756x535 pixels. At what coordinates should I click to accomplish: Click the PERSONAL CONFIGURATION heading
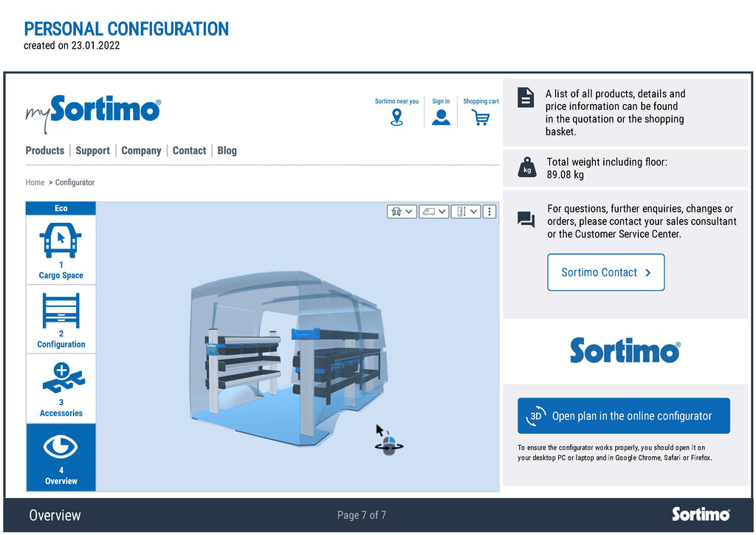point(126,29)
